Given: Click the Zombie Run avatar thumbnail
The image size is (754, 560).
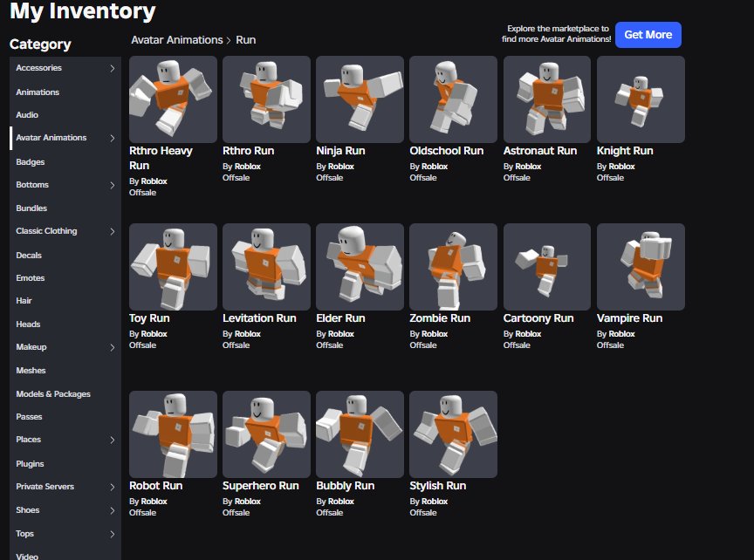Looking at the screenshot, I should (453, 266).
